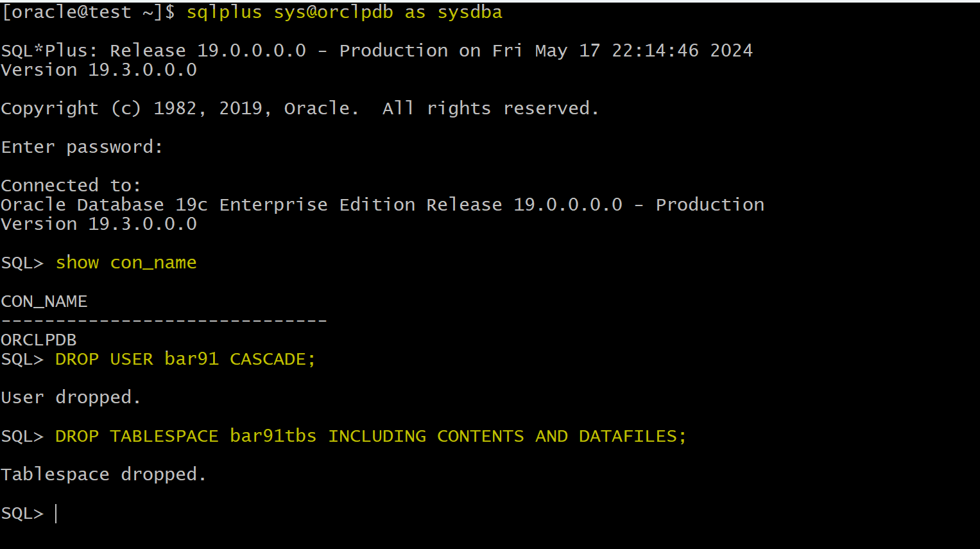Viewport: 980px width, 549px height.
Task: Select the 'DROP TABLESPACE bar91tbs' statement
Action: pos(371,436)
